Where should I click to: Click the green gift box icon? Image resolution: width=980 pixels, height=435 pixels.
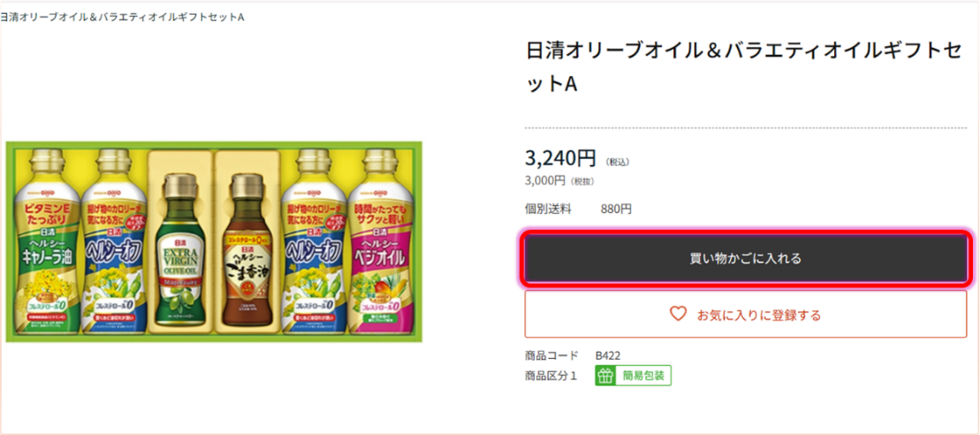coord(604,376)
